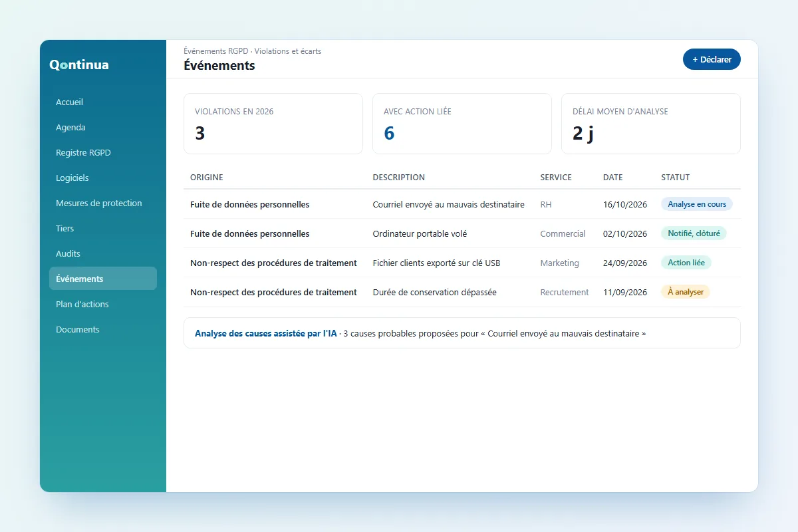The width and height of the screenshot is (798, 532).
Task: Sort by the Date column header
Action: [613, 178]
